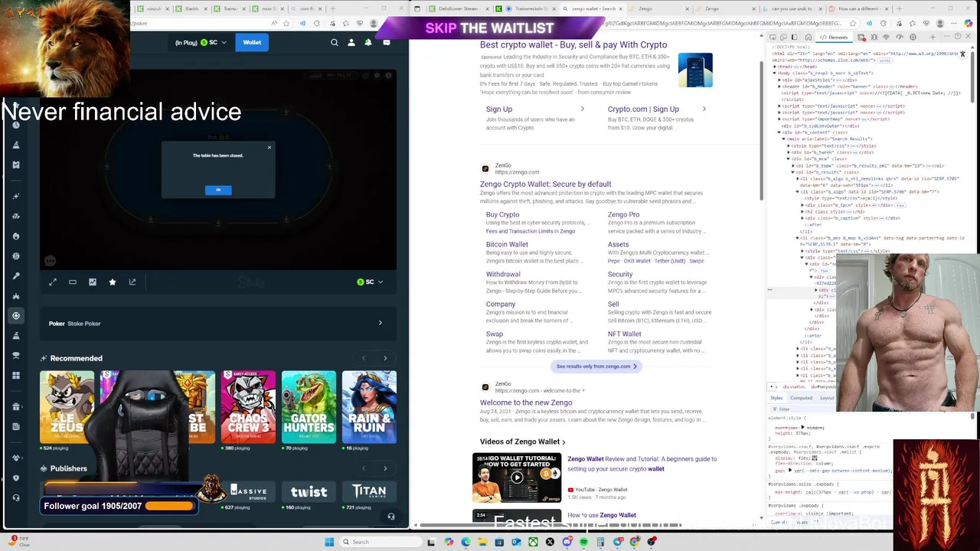
Task: Open the DevTools Styles tab
Action: [x=776, y=398]
